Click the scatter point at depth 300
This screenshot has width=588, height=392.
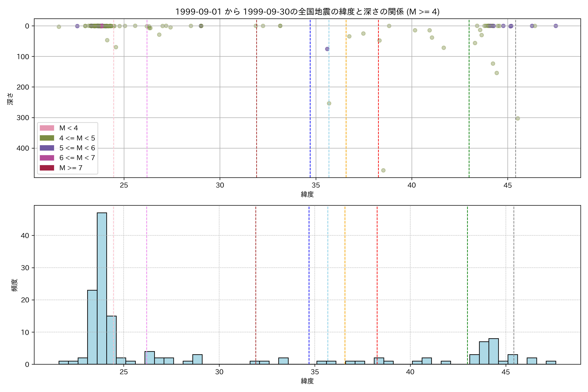pos(518,118)
